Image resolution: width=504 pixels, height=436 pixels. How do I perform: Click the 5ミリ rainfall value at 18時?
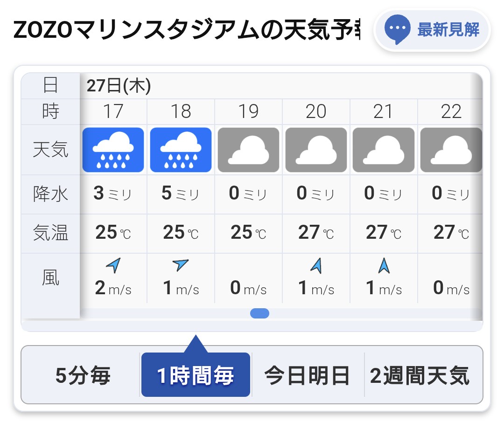(180, 194)
